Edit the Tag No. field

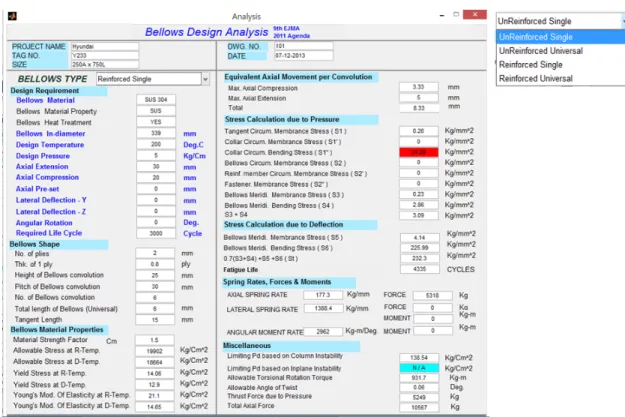pos(105,55)
